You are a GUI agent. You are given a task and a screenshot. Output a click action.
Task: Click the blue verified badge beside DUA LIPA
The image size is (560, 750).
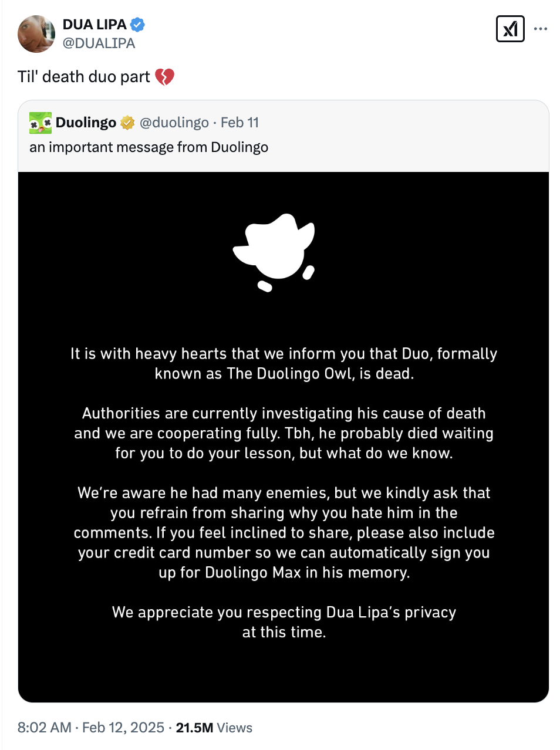click(x=137, y=25)
